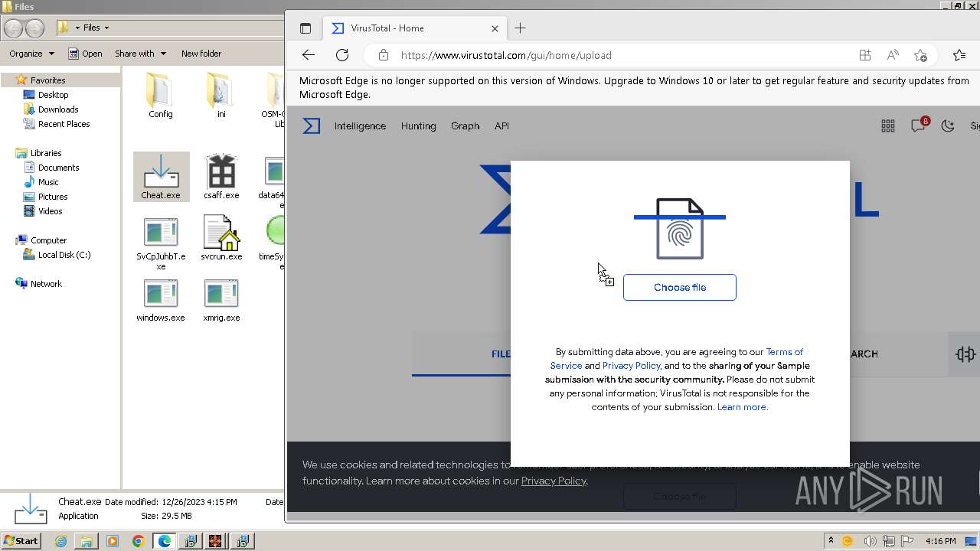Click the Windows Start button
Viewport: 980px width, 551px height.
[21, 541]
